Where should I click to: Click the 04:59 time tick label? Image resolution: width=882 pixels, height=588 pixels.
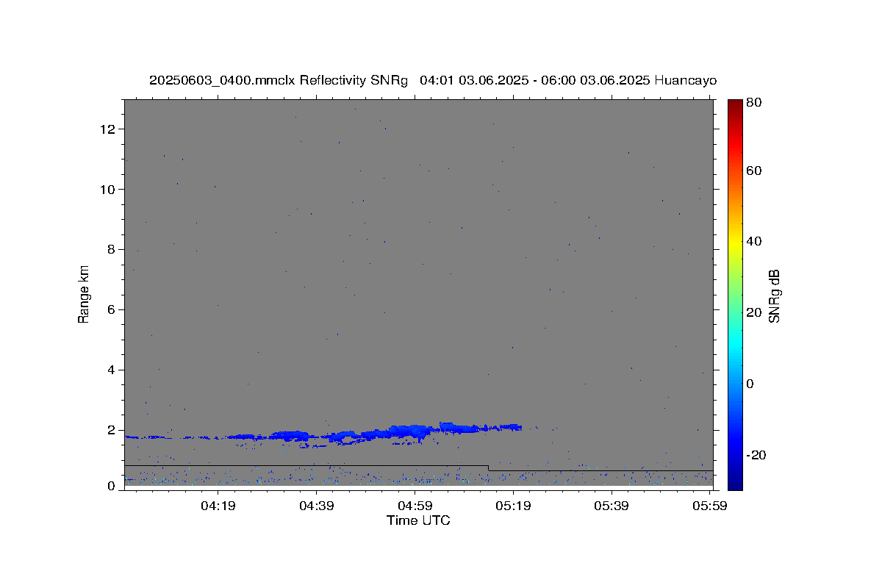click(415, 506)
